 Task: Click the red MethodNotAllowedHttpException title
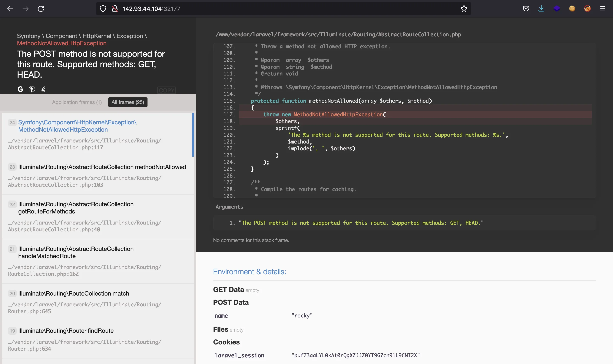click(x=62, y=43)
